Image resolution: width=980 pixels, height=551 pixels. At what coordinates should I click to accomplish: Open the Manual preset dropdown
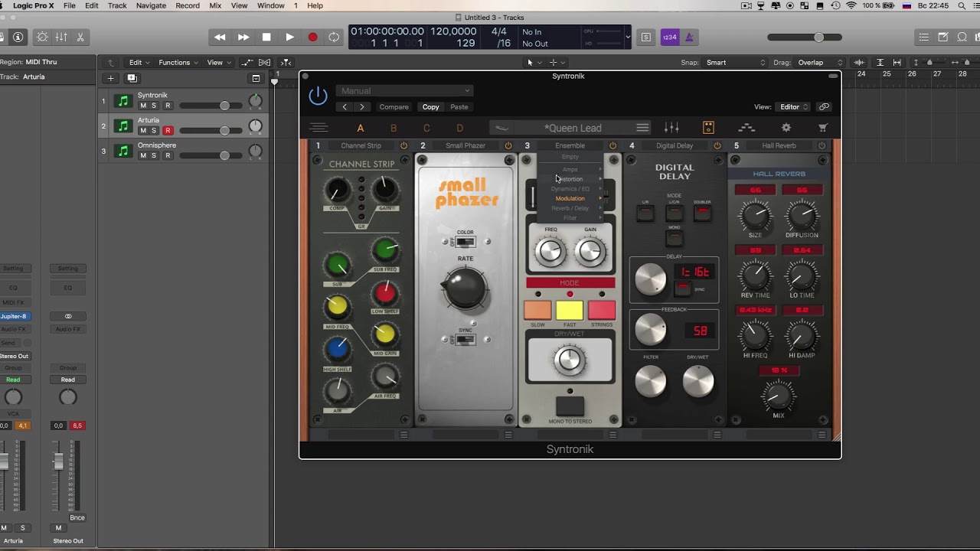(405, 91)
